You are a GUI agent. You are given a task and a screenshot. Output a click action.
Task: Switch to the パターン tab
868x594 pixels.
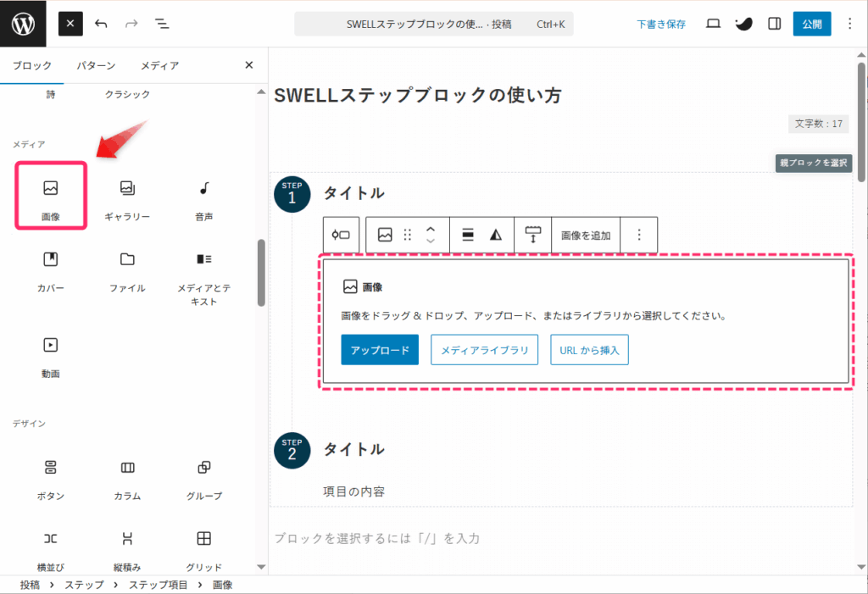[96, 65]
